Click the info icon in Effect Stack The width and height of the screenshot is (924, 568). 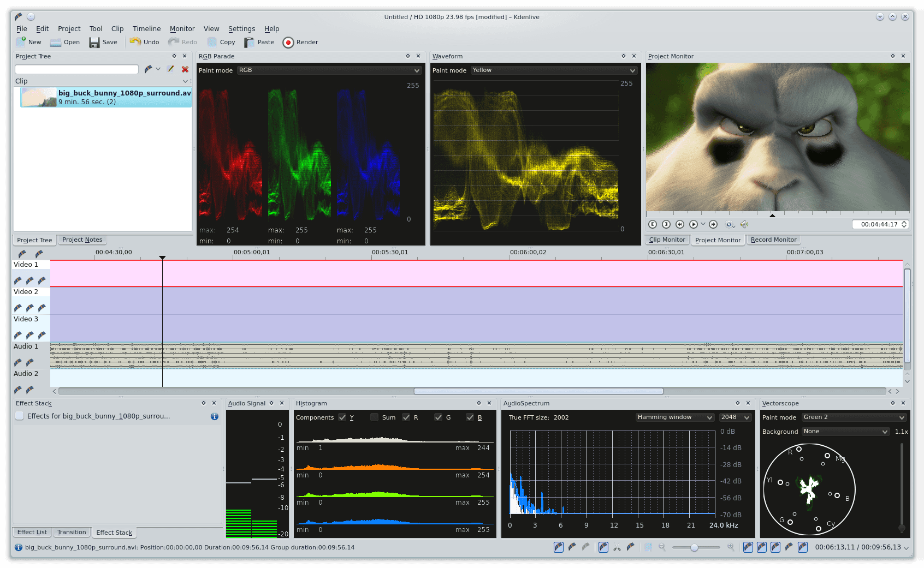215,416
